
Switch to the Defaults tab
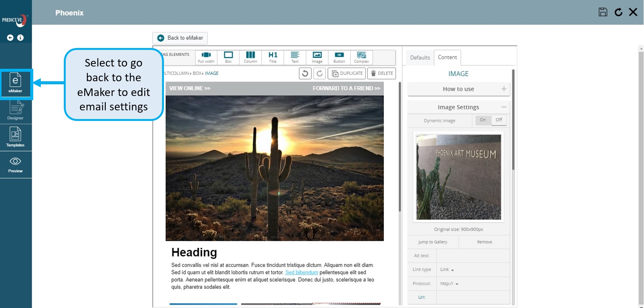(420, 57)
